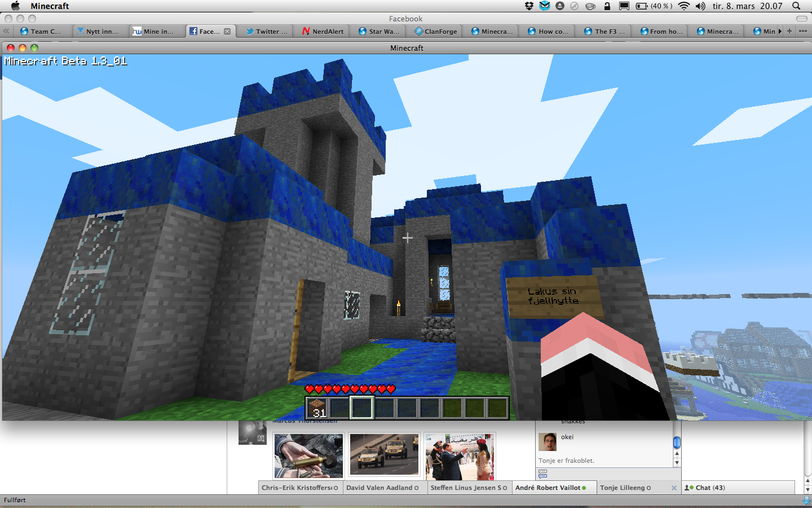Click the downloads arrow in status bar
The width and height of the screenshot is (812, 508).
tap(806, 500)
